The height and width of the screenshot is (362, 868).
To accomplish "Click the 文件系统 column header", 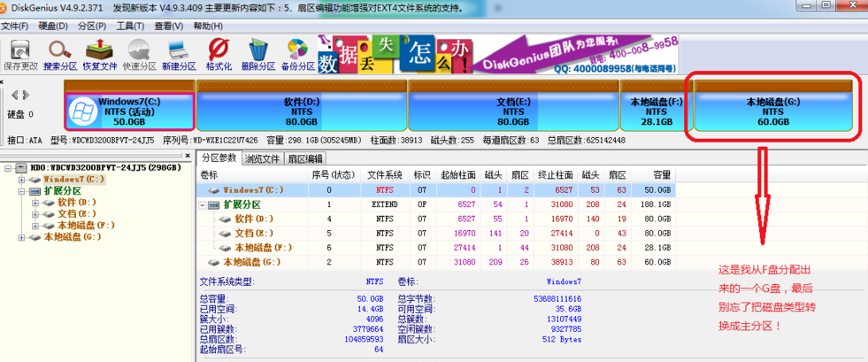I will click(385, 175).
